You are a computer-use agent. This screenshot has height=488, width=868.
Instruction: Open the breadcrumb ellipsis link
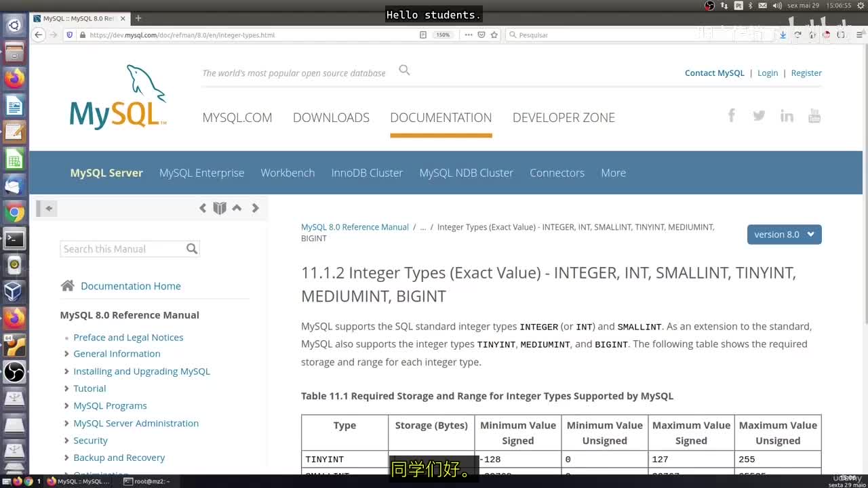tap(423, 227)
